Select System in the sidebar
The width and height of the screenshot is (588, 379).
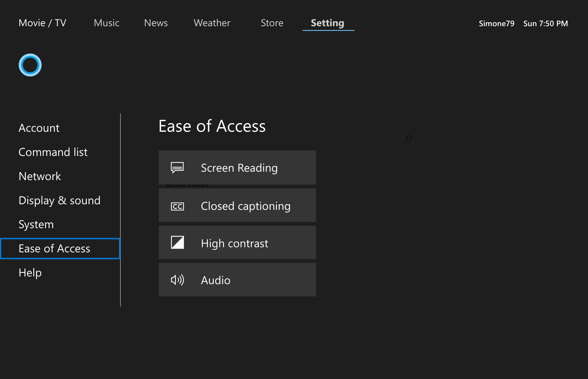(x=36, y=224)
